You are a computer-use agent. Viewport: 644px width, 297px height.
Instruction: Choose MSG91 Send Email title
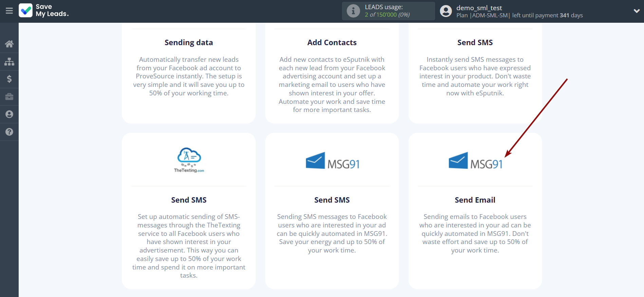point(475,200)
